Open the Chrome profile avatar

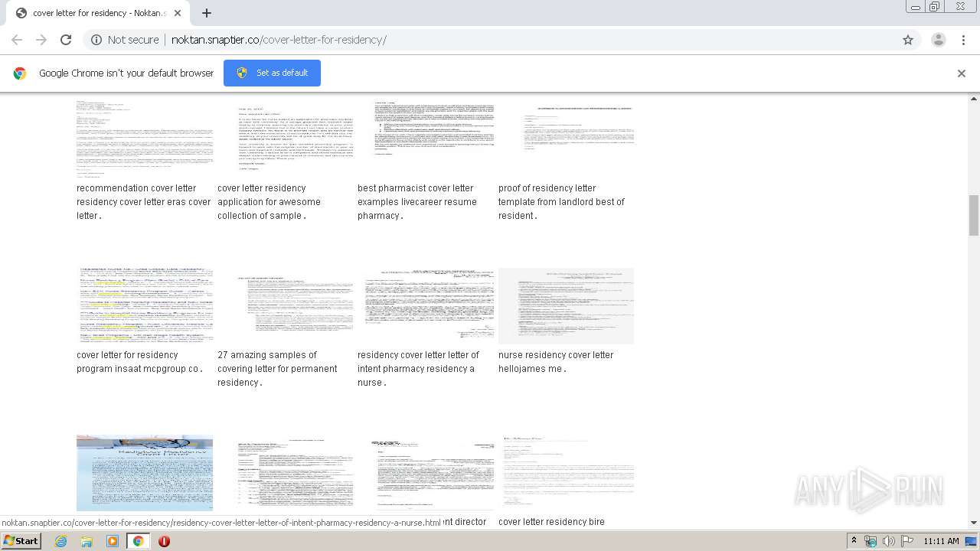point(939,40)
